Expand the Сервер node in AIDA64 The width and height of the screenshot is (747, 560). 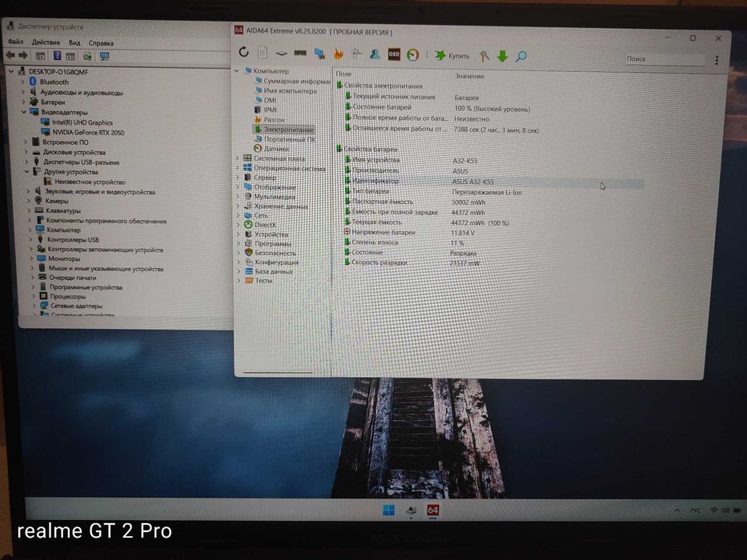tap(239, 177)
